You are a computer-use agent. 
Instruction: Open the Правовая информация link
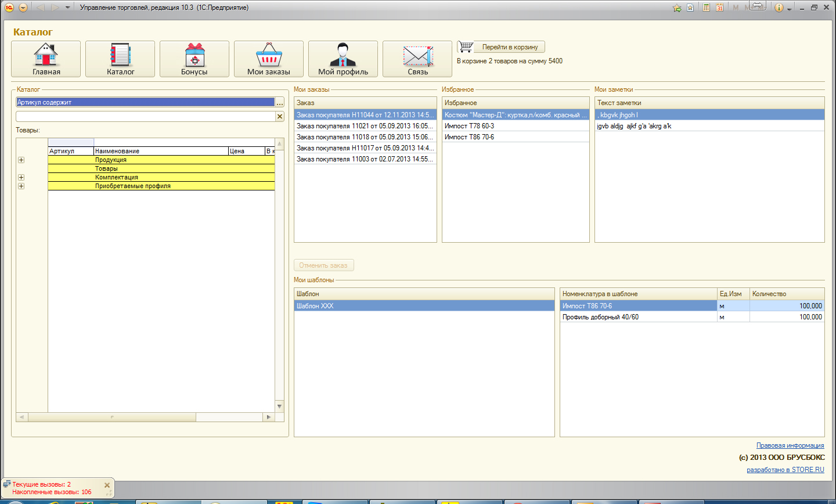coord(790,445)
